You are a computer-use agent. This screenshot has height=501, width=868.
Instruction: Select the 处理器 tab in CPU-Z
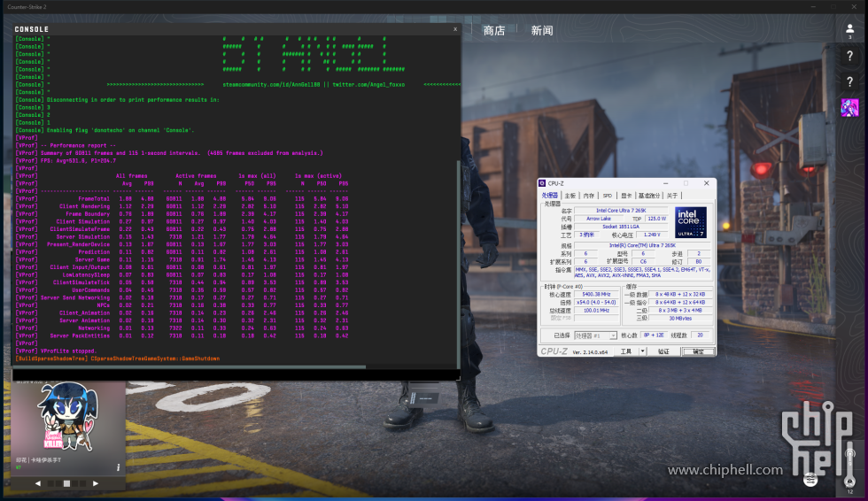click(x=550, y=196)
